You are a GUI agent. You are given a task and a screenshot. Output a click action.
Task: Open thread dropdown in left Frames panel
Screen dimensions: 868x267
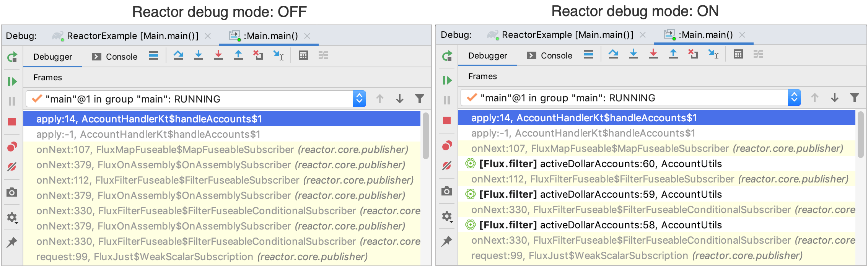click(359, 99)
